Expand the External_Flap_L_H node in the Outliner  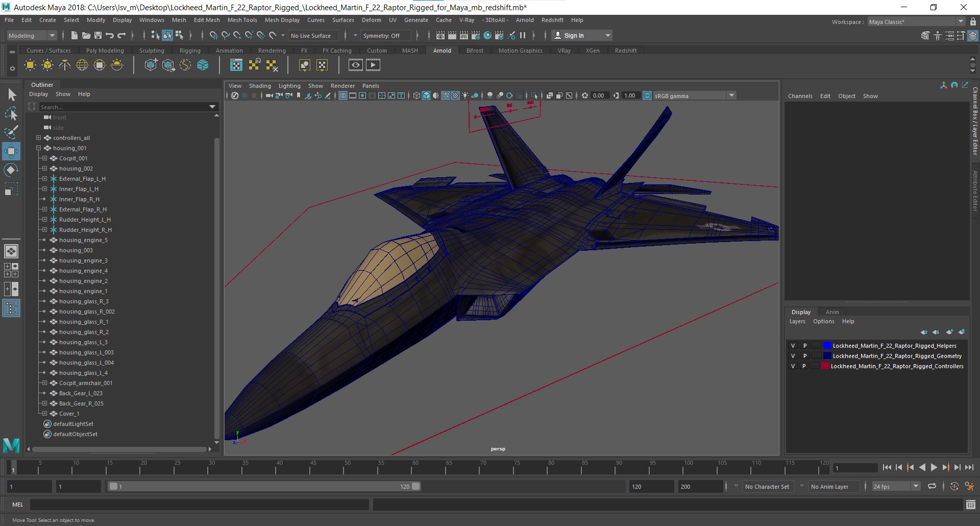[x=44, y=179]
